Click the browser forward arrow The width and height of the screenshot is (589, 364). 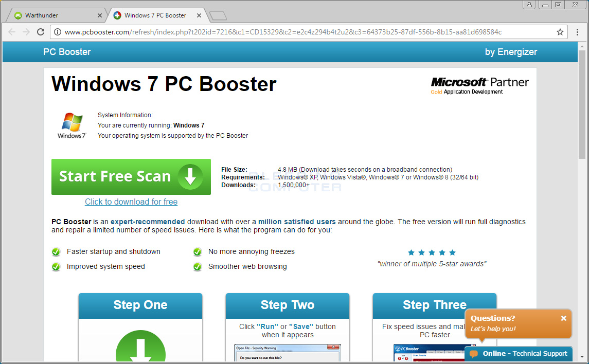(26, 32)
